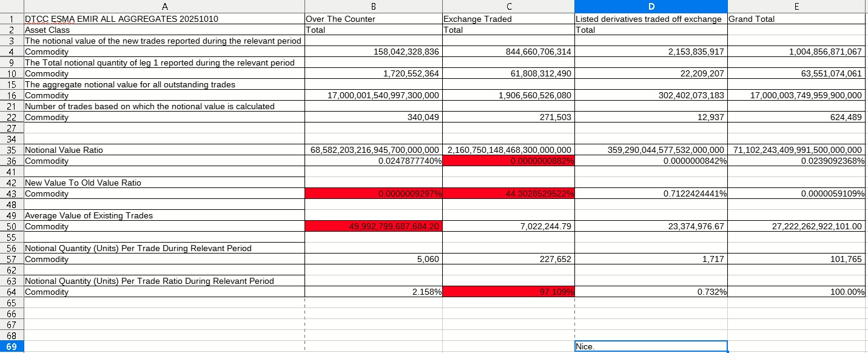868x353 pixels.
Task: Click 'Over The Counter' header cell
Action: (x=374, y=19)
